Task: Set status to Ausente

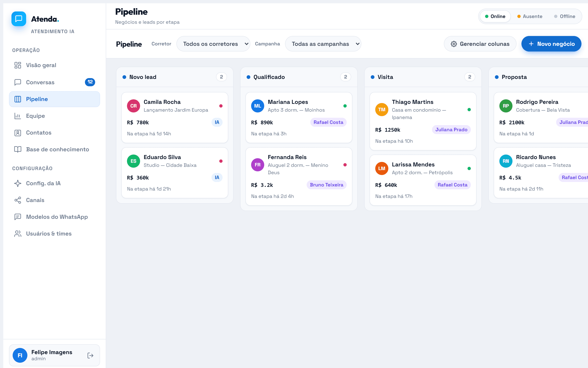Action: click(x=530, y=16)
